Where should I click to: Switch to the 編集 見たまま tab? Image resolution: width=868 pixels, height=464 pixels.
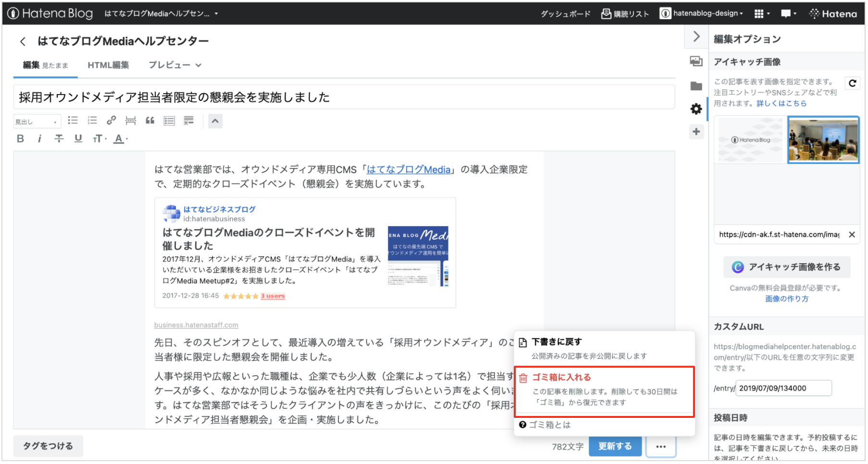pos(45,65)
